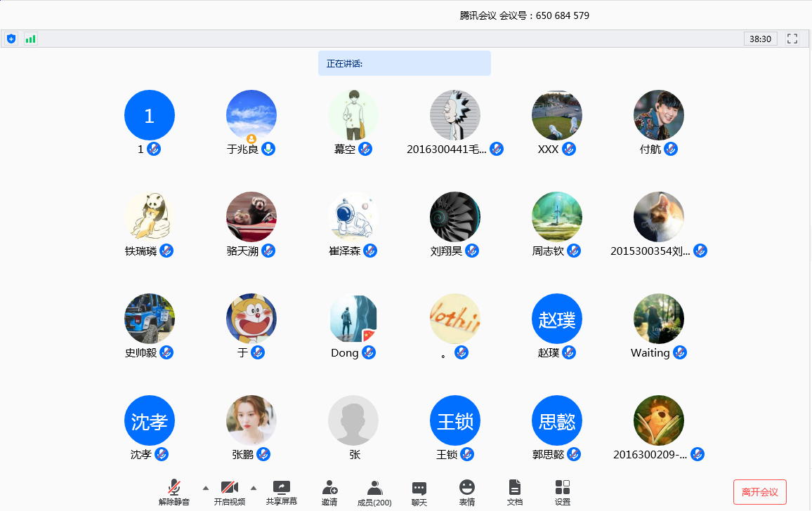Screen dimensions: 812x511
Task: Select 付航's avatar thumbnail
Action: [658, 115]
